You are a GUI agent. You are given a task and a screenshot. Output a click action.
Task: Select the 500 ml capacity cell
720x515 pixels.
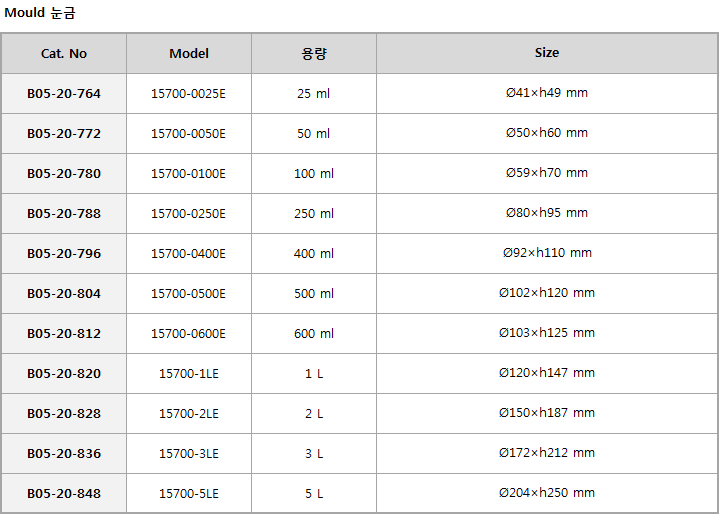coord(314,293)
